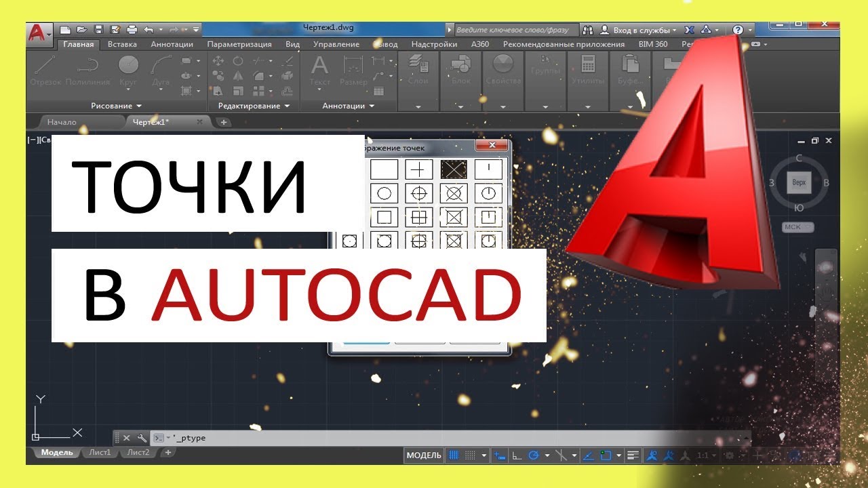Click the Explode tool icon
This screenshot has width=868, height=488.
pos(287,76)
